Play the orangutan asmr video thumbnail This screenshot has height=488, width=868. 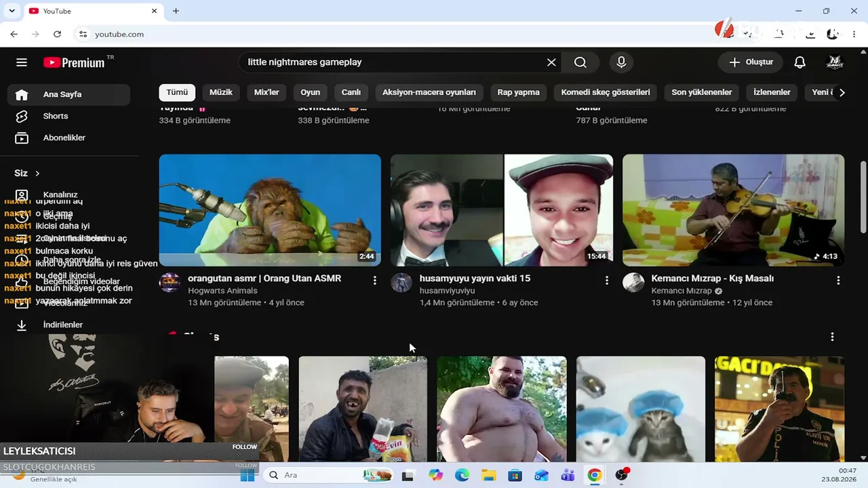(x=270, y=210)
